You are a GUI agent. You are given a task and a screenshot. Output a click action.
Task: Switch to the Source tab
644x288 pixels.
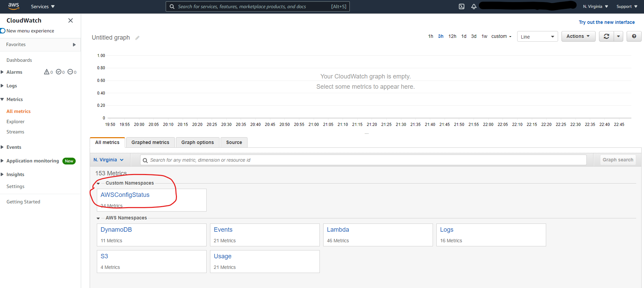coord(234,142)
